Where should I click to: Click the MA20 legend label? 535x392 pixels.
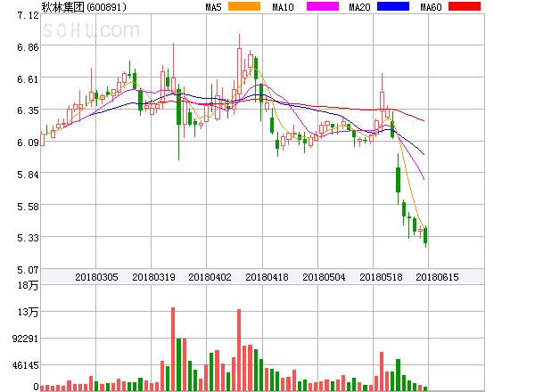click(359, 7)
